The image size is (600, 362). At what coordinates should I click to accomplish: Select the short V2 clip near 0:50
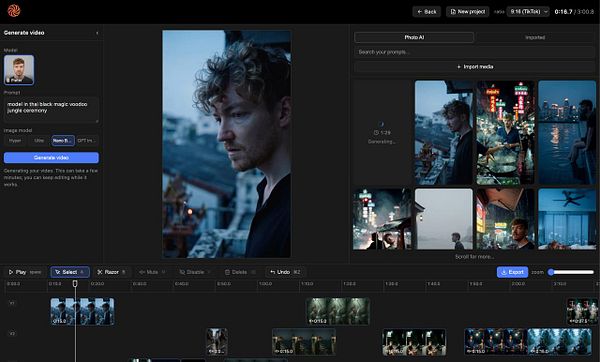217,342
